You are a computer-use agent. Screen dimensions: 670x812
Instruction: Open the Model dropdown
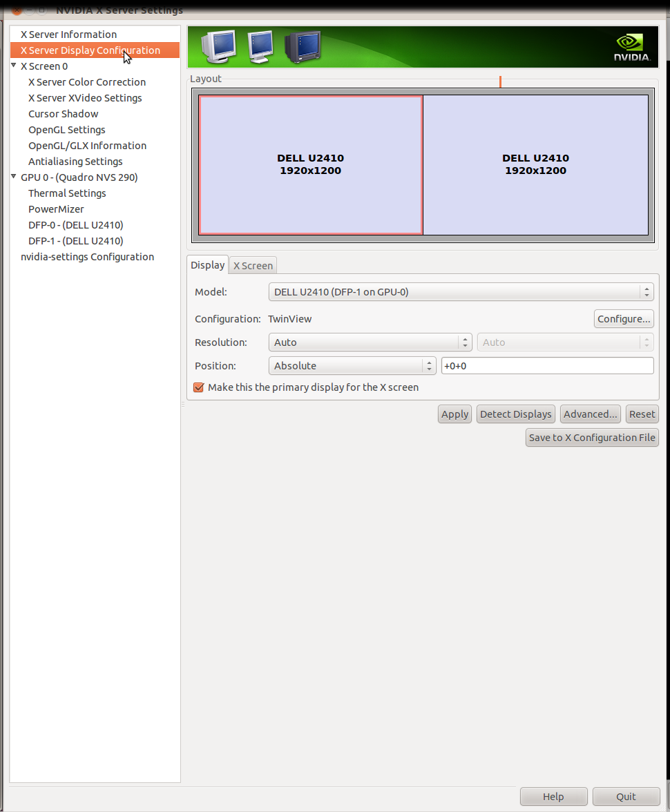tap(461, 292)
